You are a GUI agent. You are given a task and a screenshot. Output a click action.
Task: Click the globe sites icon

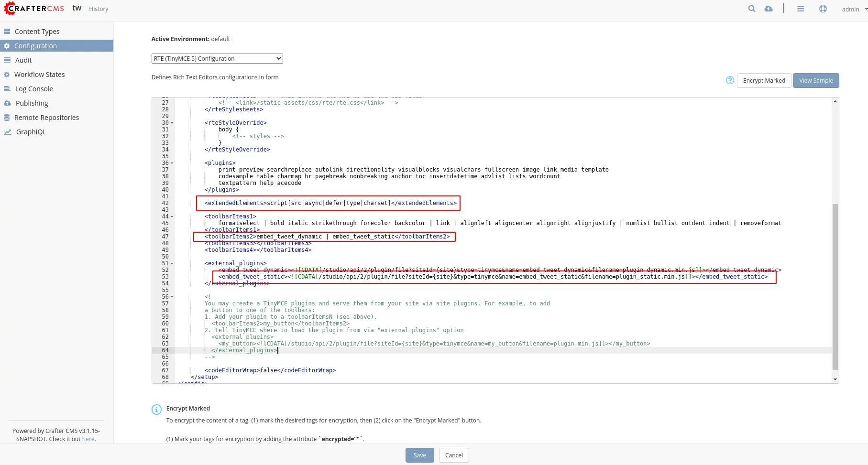pyautogui.click(x=823, y=9)
